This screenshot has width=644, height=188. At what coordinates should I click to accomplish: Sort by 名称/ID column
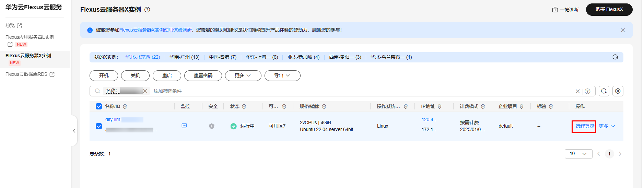coord(125,106)
